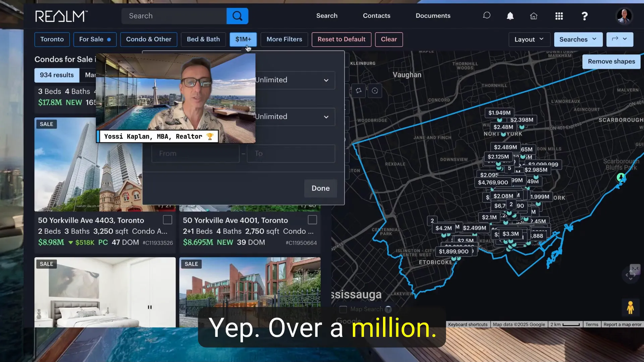Click the $2.125M map price marker

(498, 157)
